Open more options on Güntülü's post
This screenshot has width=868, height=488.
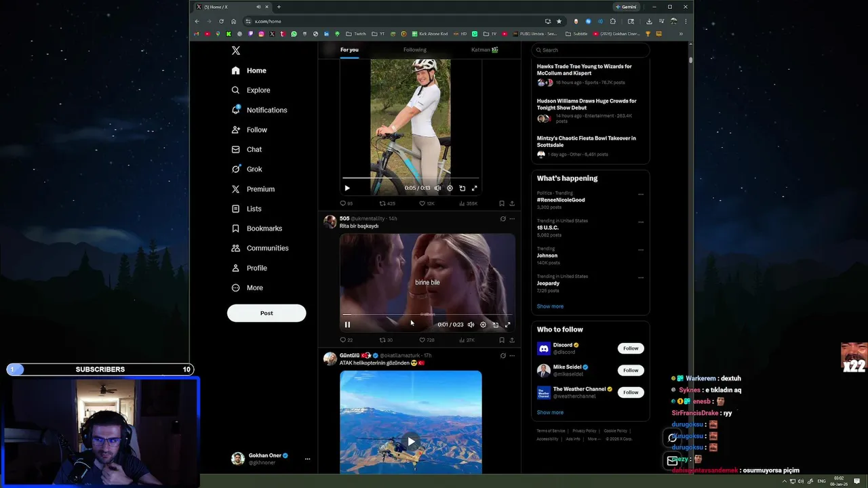pyautogui.click(x=512, y=355)
